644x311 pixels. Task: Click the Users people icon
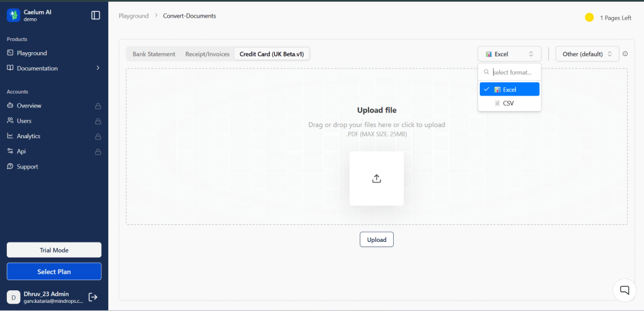click(10, 121)
